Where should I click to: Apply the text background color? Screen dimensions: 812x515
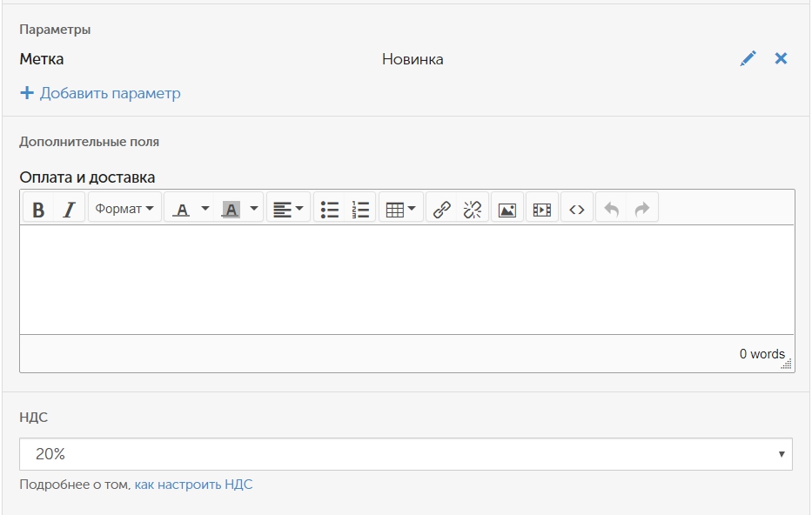pos(231,210)
